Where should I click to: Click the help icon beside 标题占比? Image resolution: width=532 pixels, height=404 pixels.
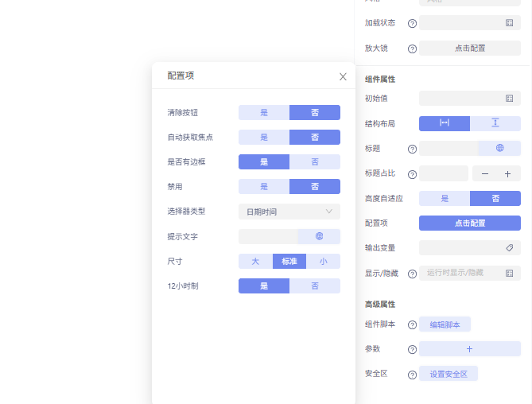[412, 174]
